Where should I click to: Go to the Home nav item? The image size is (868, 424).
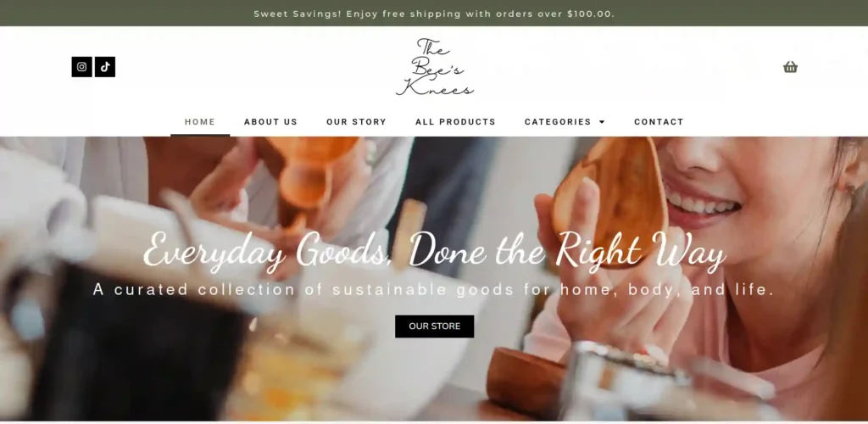[200, 122]
